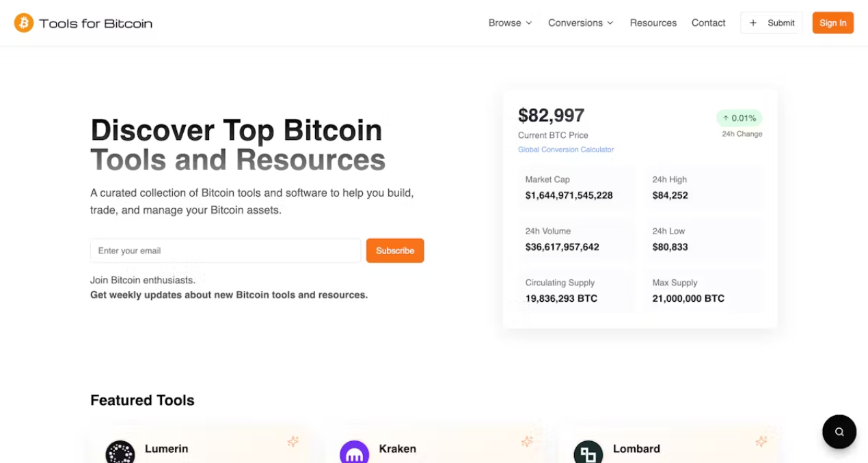Click the sparkle icon on Lumerin card
This screenshot has height=463, width=868.
tap(293, 442)
